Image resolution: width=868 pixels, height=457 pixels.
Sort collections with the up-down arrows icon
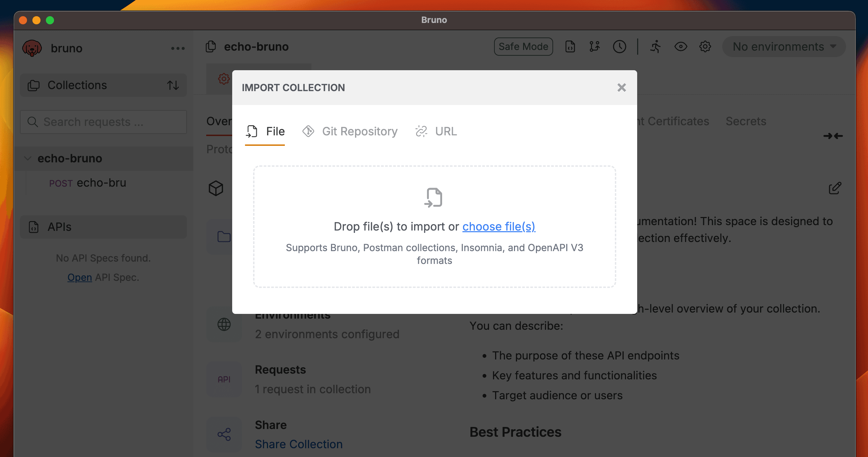pos(173,85)
